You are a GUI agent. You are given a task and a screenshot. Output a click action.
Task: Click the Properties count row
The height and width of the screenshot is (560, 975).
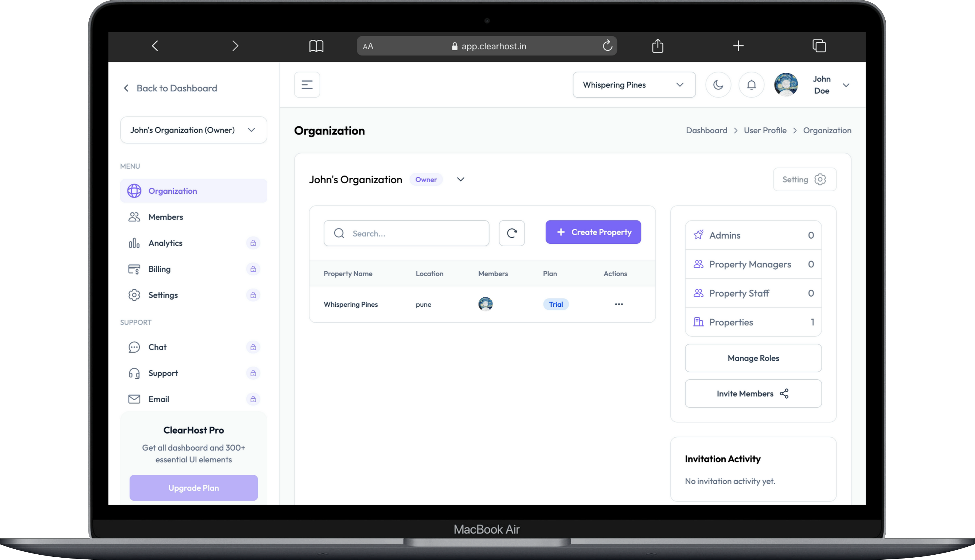tap(753, 322)
